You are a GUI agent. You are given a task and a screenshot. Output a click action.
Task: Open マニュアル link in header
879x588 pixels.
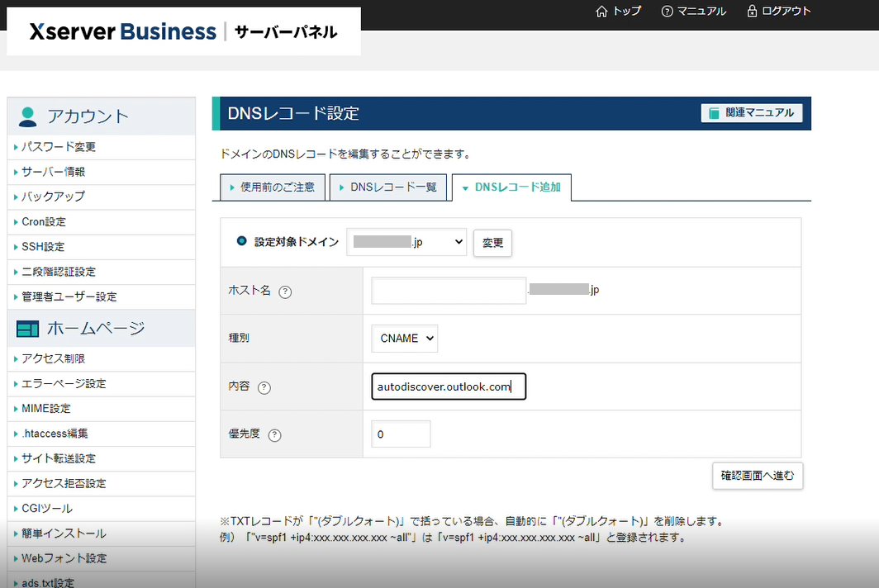click(x=694, y=12)
